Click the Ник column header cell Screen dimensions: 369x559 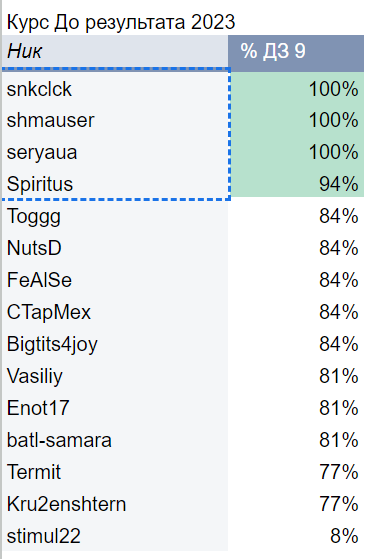[115, 51]
